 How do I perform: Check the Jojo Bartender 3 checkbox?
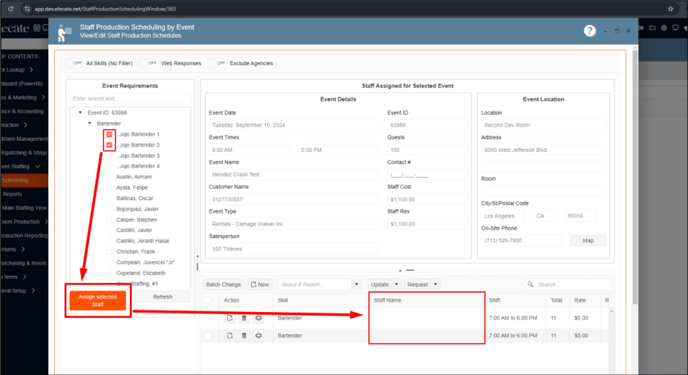(x=109, y=156)
